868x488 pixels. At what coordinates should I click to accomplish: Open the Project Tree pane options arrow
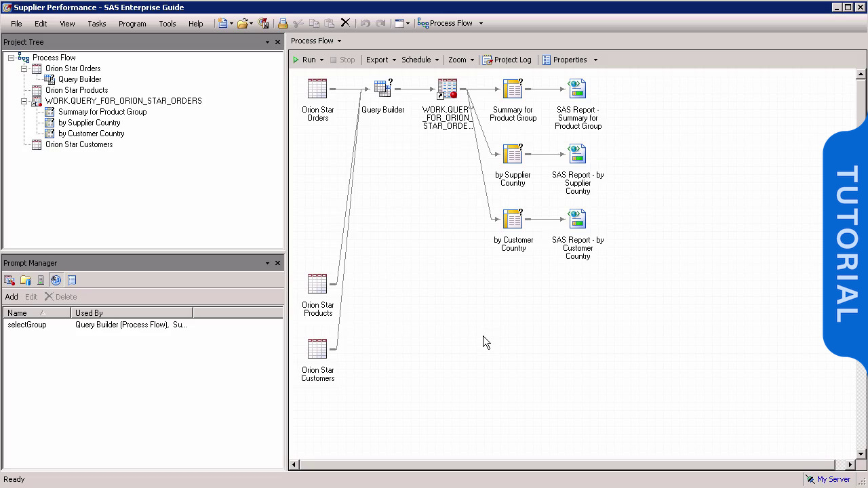[267, 42]
